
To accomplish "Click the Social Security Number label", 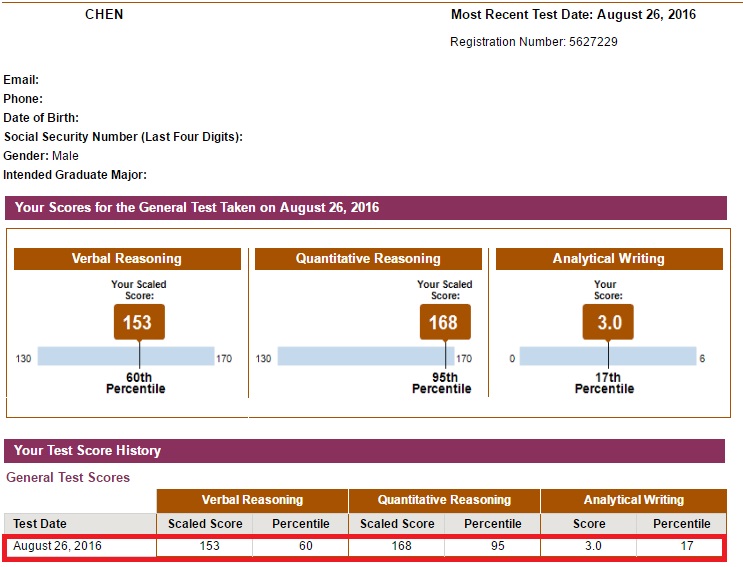I will pos(123,137).
